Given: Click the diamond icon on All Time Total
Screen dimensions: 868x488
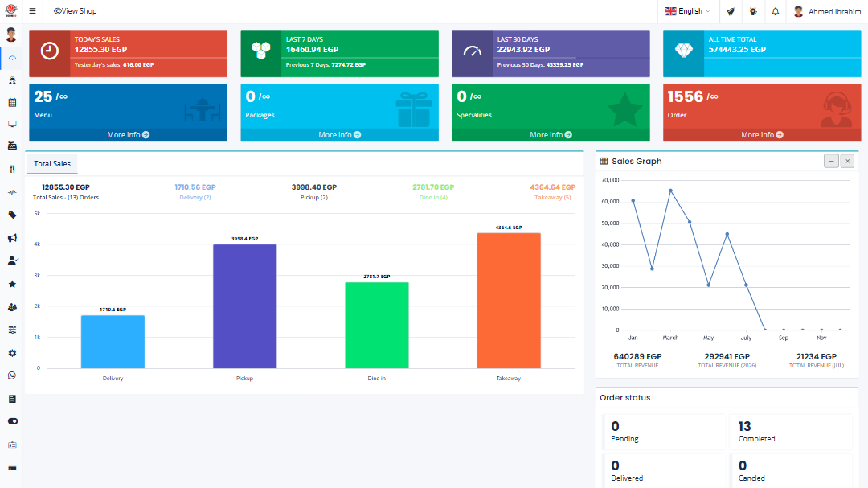Looking at the screenshot, I should [684, 51].
